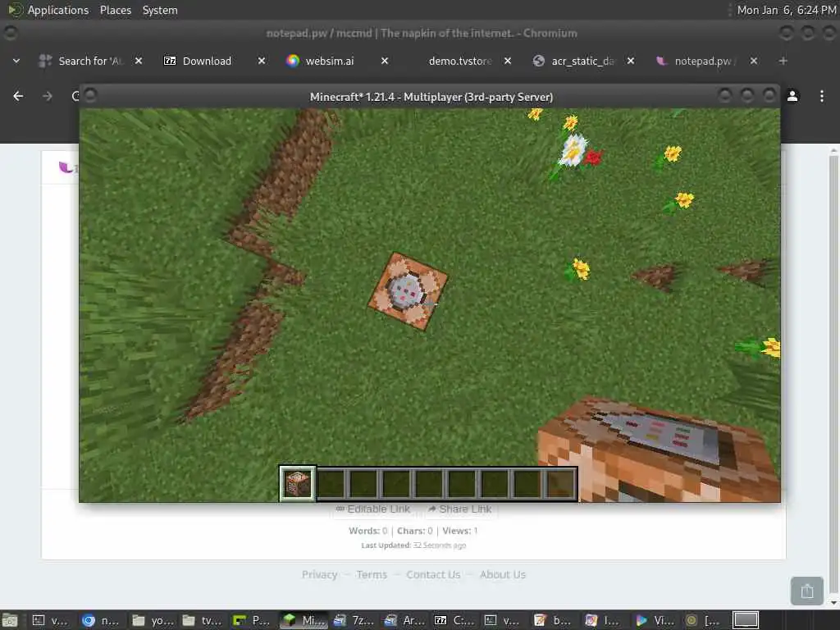The image size is (840, 630).
Task: Open the 'yo...' folder taskbar item
Action: pos(153,620)
